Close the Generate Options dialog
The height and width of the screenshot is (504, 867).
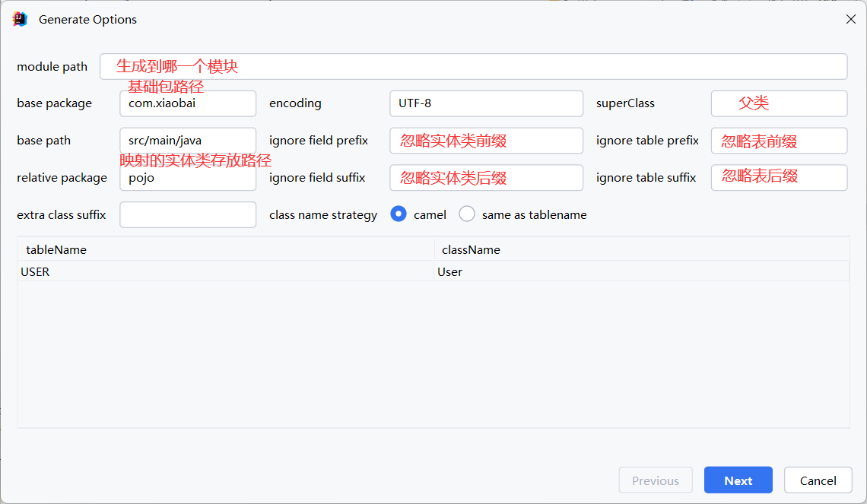click(850, 20)
